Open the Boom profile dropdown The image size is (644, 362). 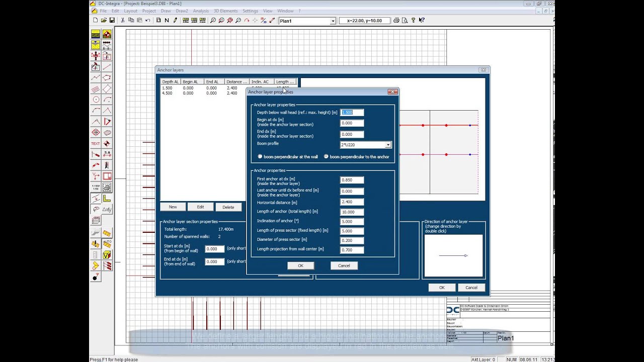tap(388, 145)
